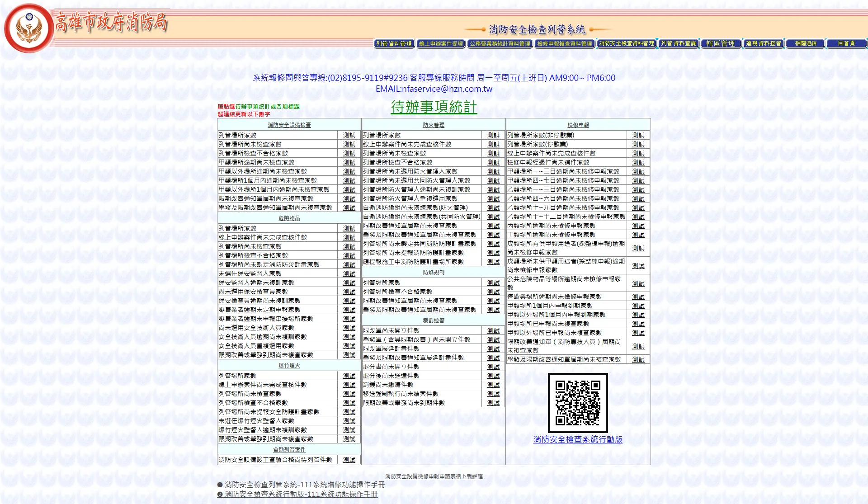
Task: Click the 消防安全設備檢查 section header
Action: coord(289,125)
